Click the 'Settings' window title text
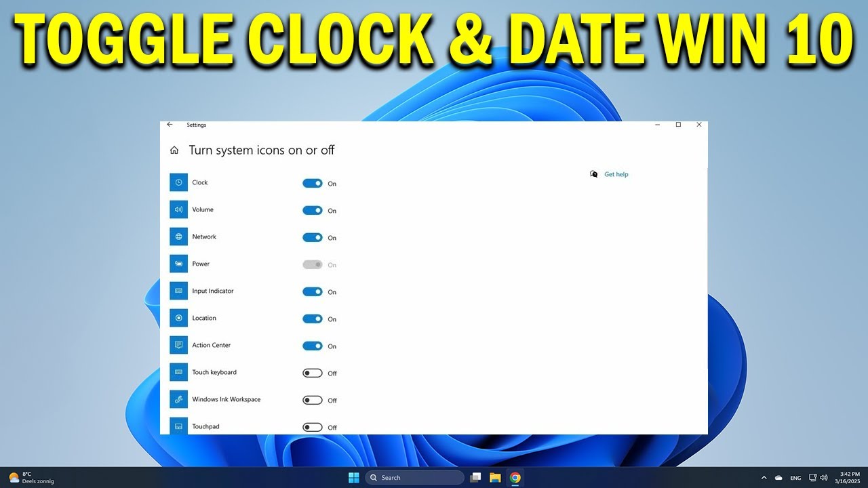The image size is (868, 488). pos(197,125)
